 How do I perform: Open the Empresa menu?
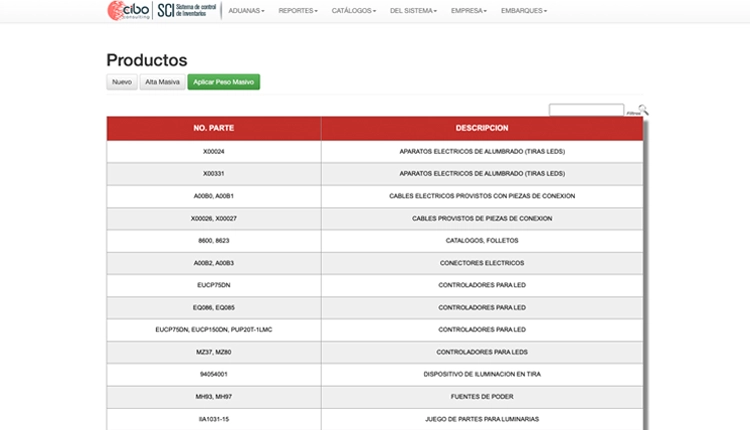pos(469,11)
